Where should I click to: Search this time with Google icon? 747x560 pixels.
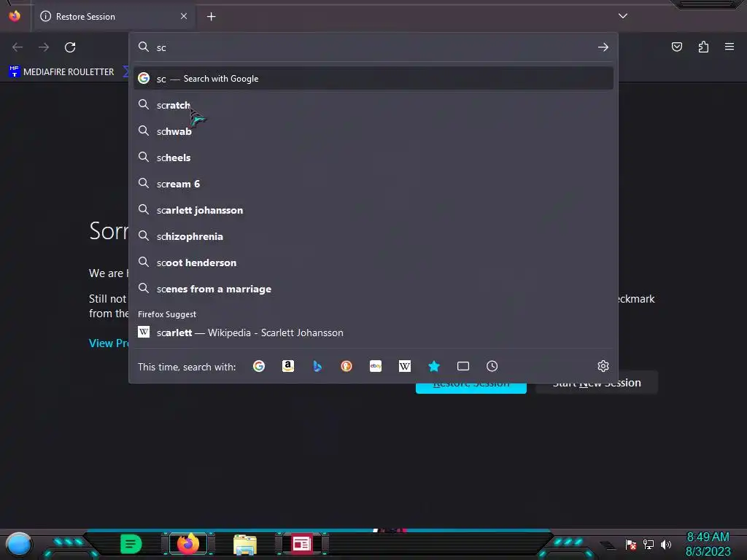(259, 366)
